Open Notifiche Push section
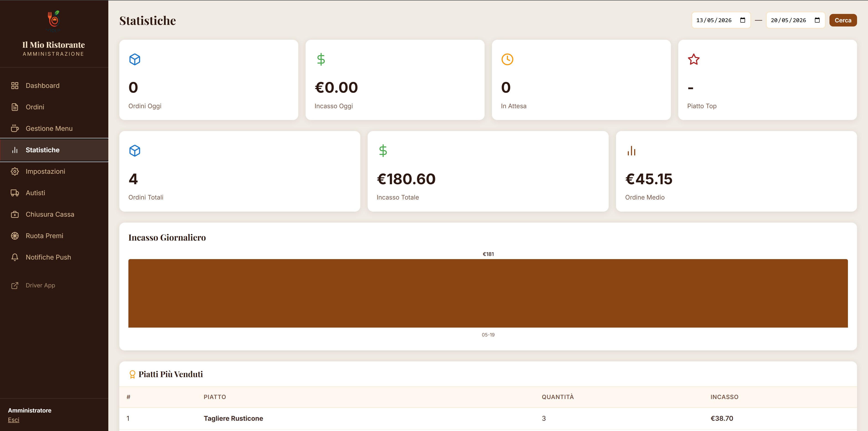 (54, 257)
